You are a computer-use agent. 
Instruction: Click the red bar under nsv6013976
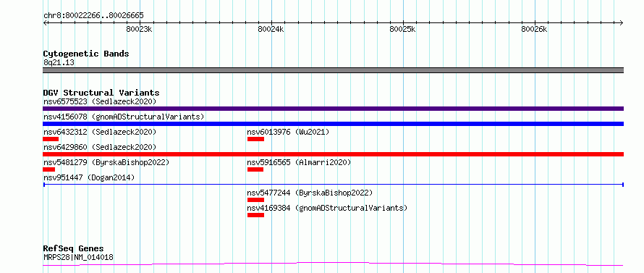click(255, 139)
